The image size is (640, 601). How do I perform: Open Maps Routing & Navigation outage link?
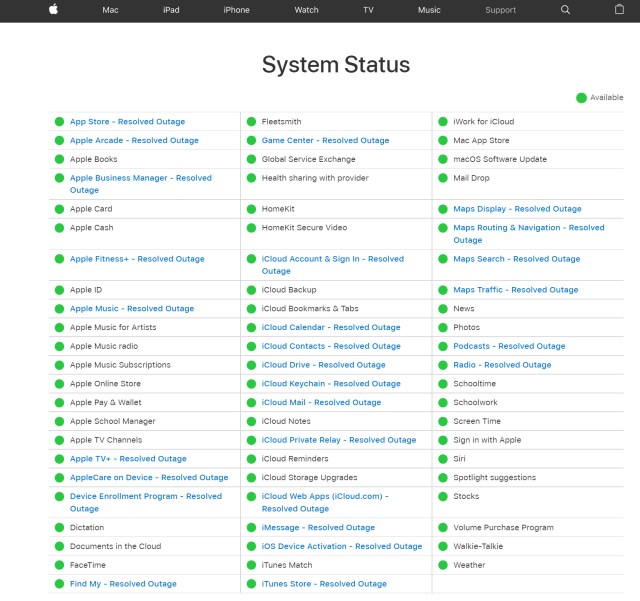point(529,234)
